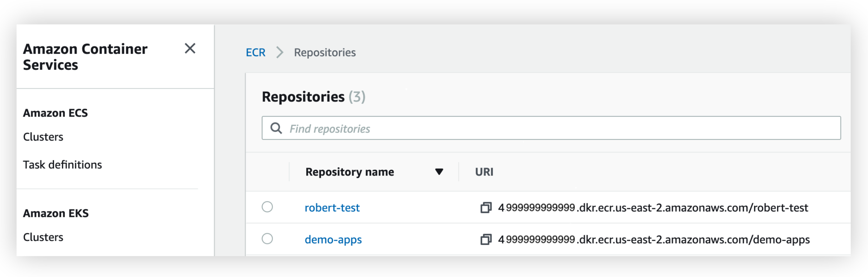
Task: Click the breadcrumb chevron separator after ECR
Action: [280, 53]
